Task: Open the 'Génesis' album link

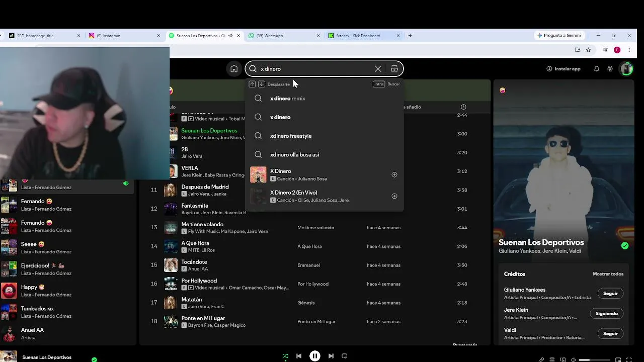Action: point(306,303)
